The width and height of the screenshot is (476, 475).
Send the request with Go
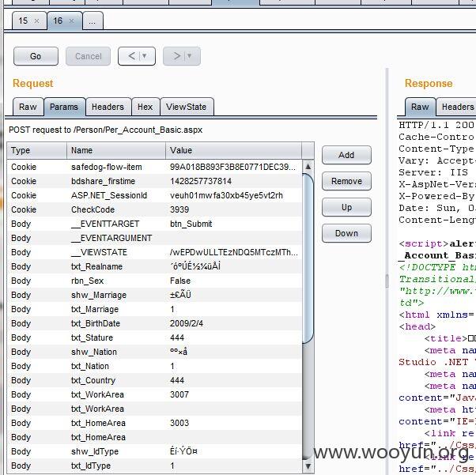click(36, 56)
